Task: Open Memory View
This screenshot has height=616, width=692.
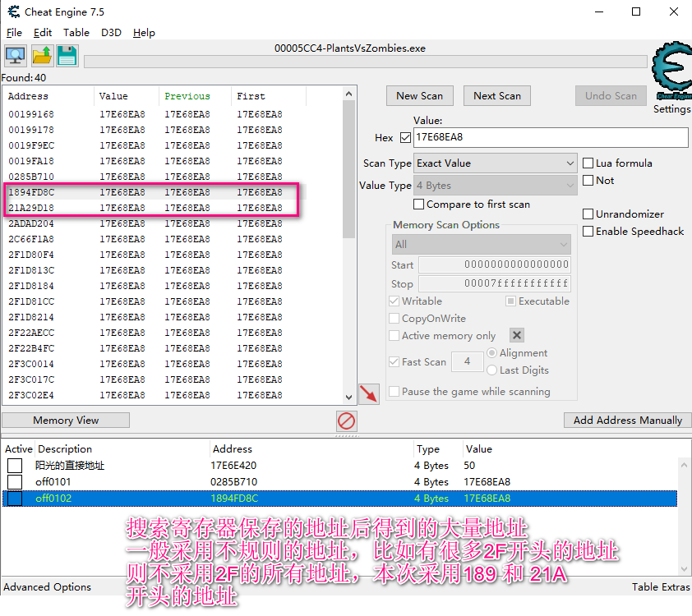Action: (x=66, y=421)
